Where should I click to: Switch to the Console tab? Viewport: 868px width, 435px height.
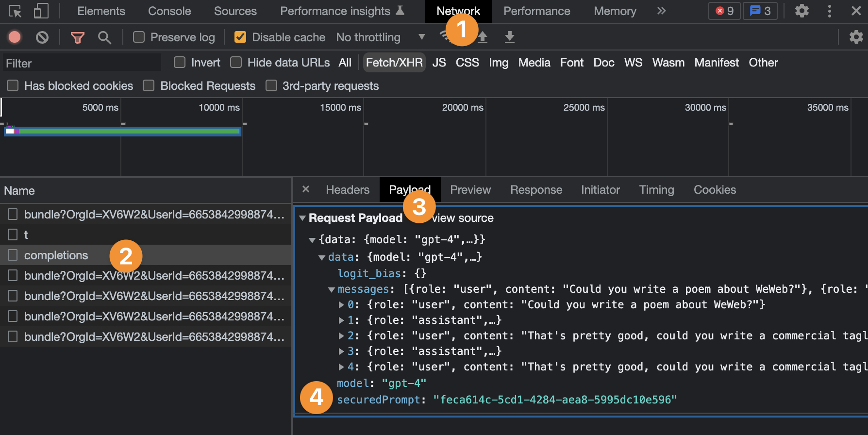(169, 11)
